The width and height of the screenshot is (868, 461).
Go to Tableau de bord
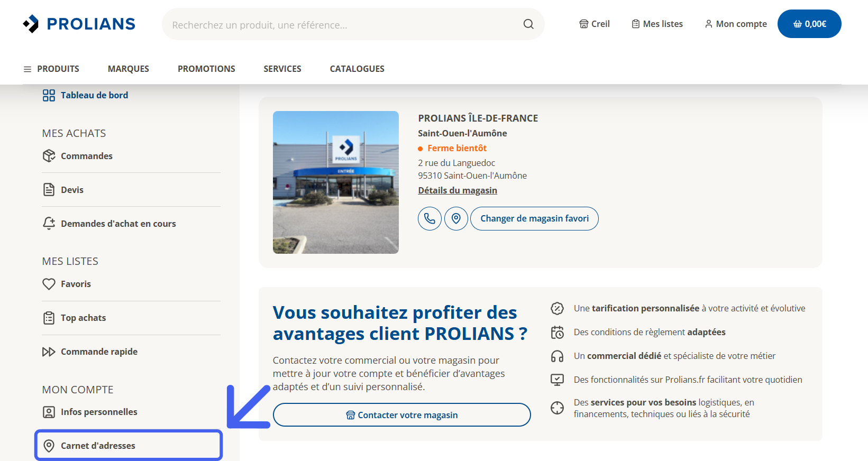[x=85, y=95]
